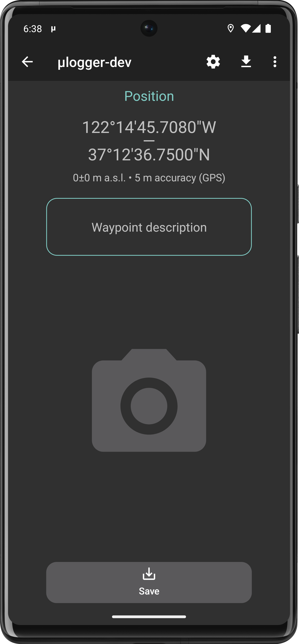Tap the back arrow icon
The width and height of the screenshot is (299, 644).
pos(27,62)
